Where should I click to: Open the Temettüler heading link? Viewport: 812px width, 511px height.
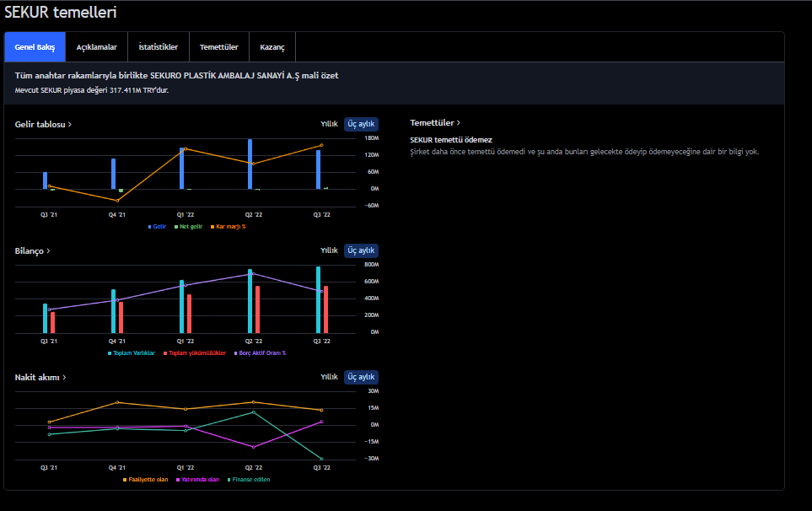(x=435, y=123)
